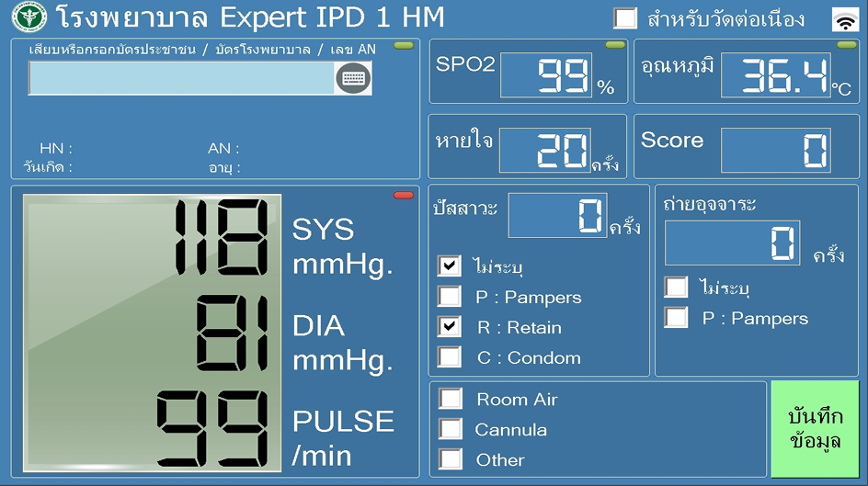Click the WiFi status icon

[x=844, y=19]
